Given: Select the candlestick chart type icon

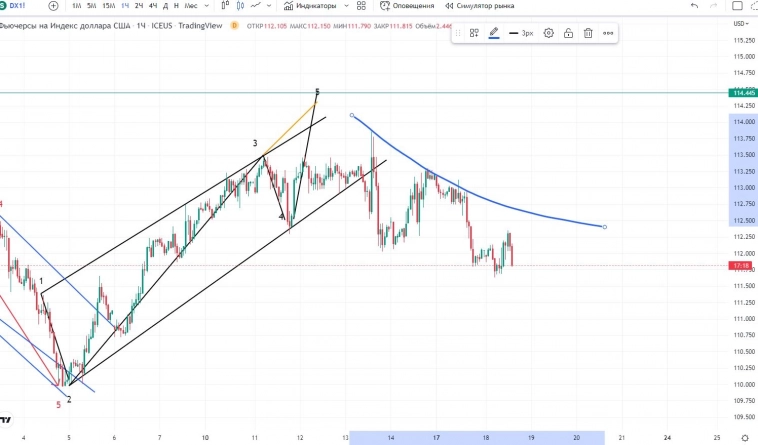Looking at the screenshot, I should 240,6.
